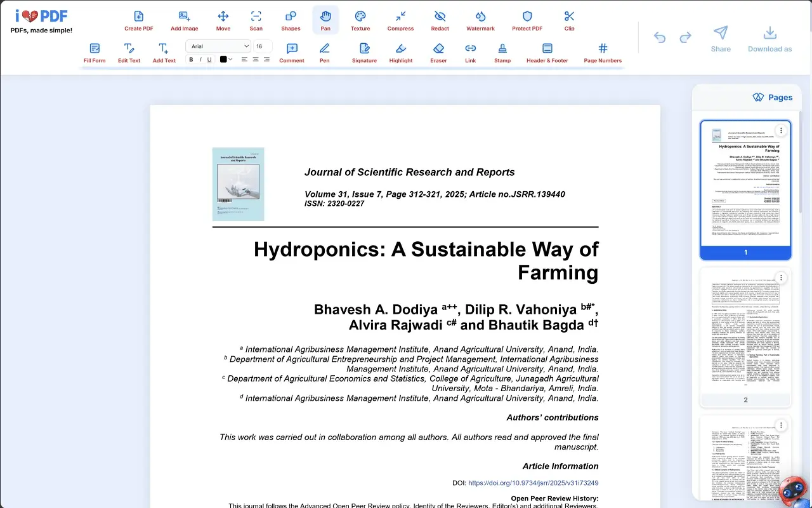Click the font size field showing 16
Image resolution: width=812 pixels, height=508 pixels.
tap(263, 46)
